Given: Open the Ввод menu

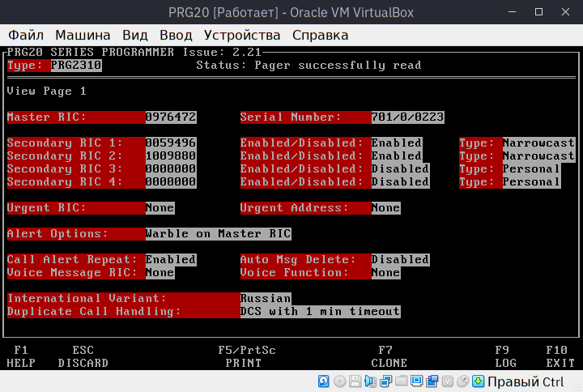Looking at the screenshot, I should 176,35.
